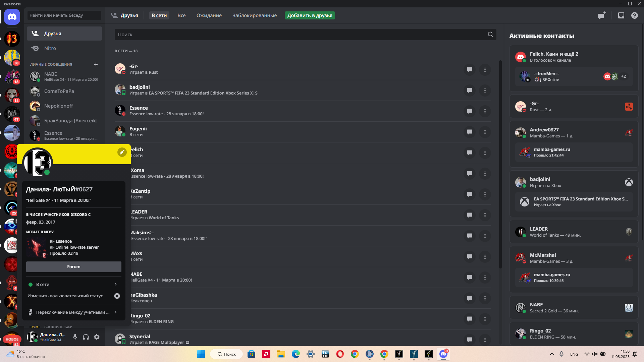Click Windows taskbar search box
Image resolution: width=644 pixels, height=362 pixels.
click(x=227, y=354)
